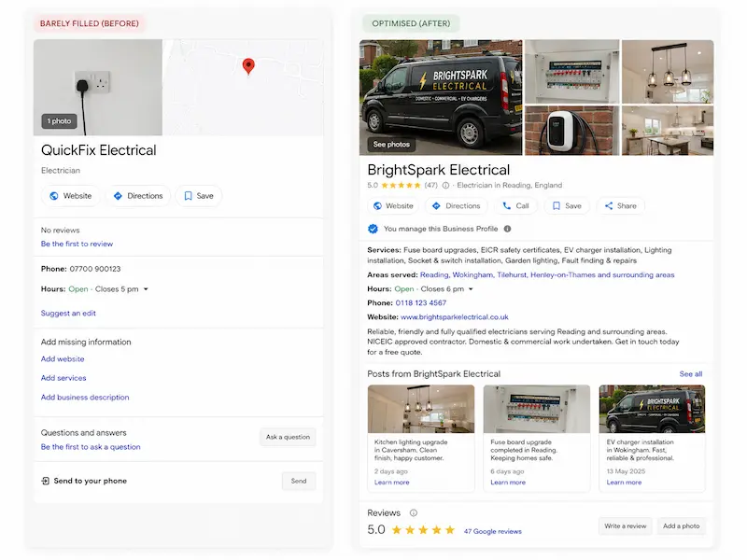This screenshot has height=560, width=747.
Task: Open EV charger installation post image
Action: tap(652, 409)
